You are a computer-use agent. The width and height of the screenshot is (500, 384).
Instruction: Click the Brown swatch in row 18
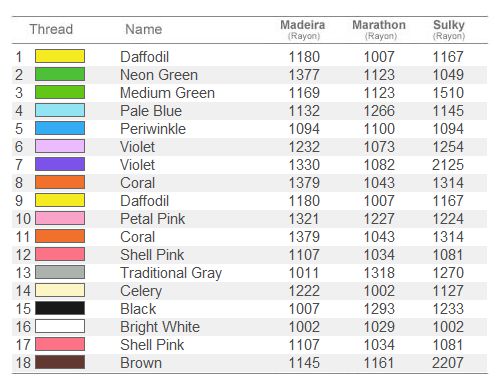(x=60, y=362)
